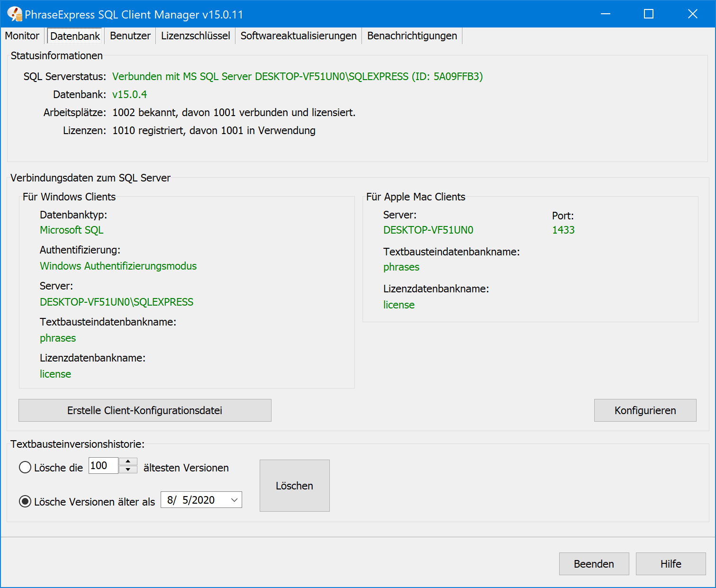Open the Lizenzschlüssel tab
This screenshot has width=716, height=588.
click(x=195, y=36)
